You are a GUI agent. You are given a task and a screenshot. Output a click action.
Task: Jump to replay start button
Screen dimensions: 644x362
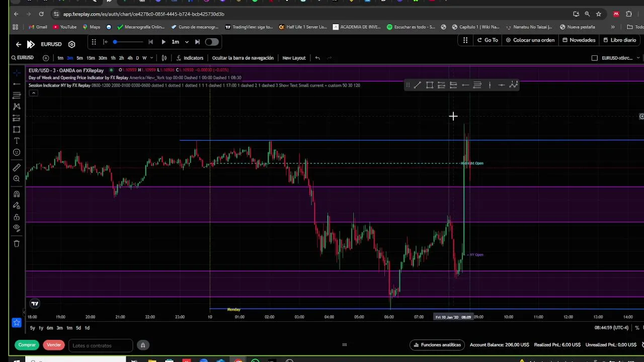pos(105,42)
